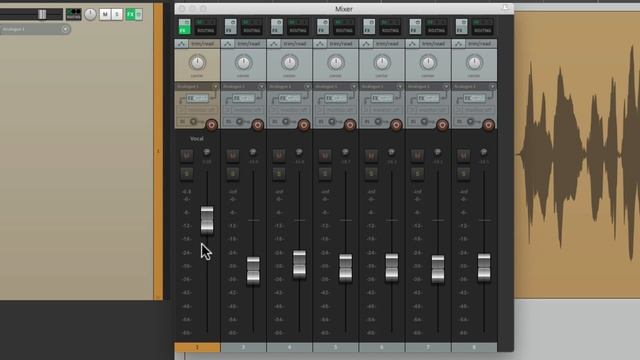Click envelope icon on Vocal mixer strip
The height and width of the screenshot is (360, 640).
[x=182, y=44]
